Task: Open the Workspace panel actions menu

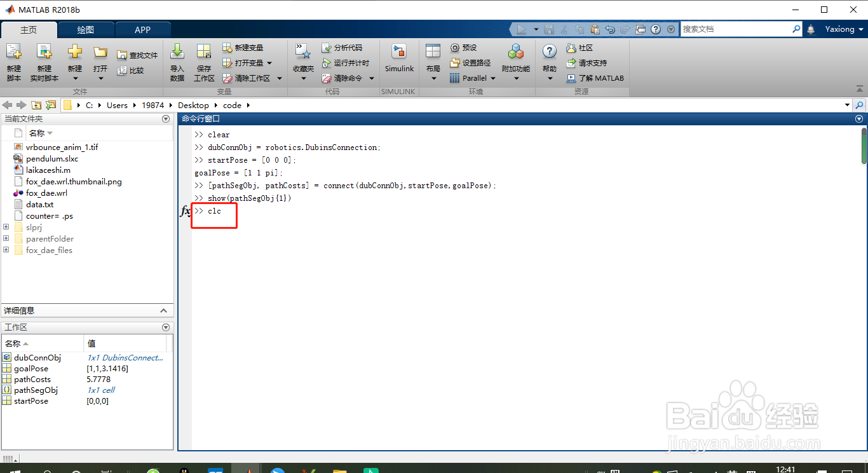Action: 166,327
